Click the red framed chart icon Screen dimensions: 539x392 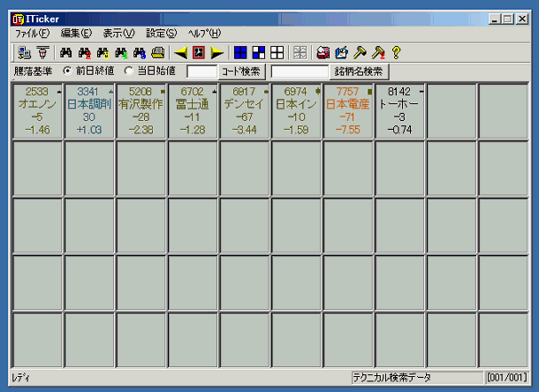[x=199, y=53]
